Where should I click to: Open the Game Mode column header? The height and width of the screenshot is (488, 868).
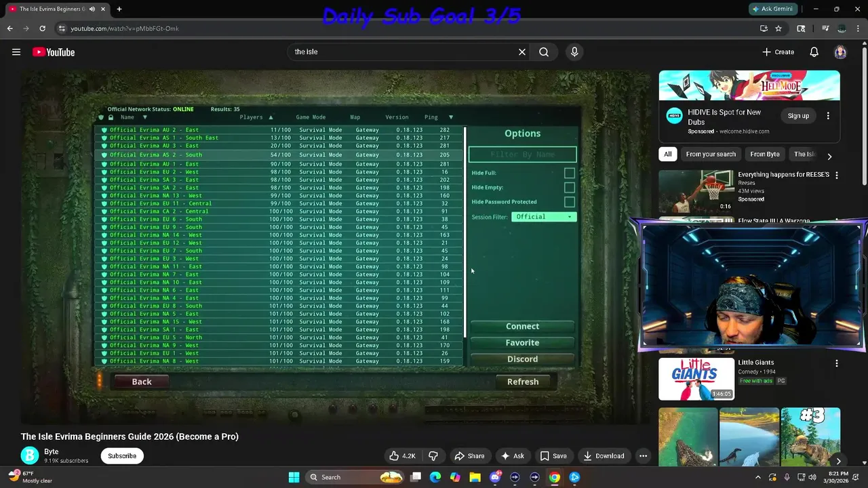[x=311, y=117]
